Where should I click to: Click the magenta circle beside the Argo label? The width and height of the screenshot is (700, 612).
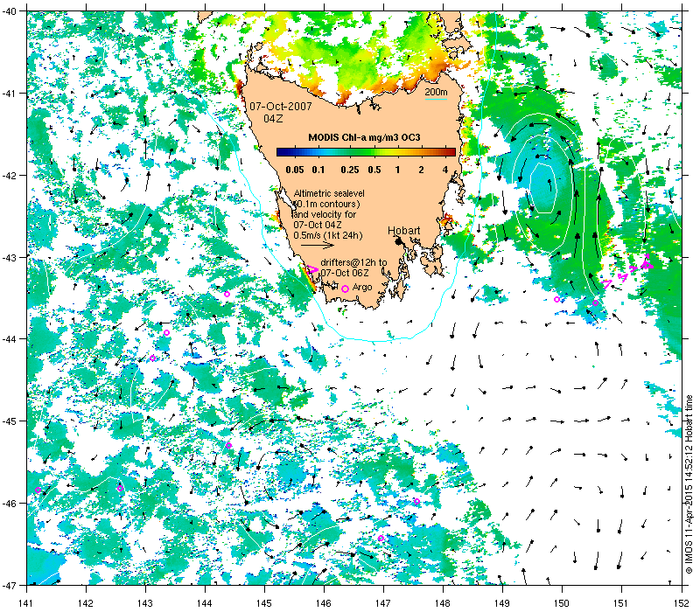(345, 289)
